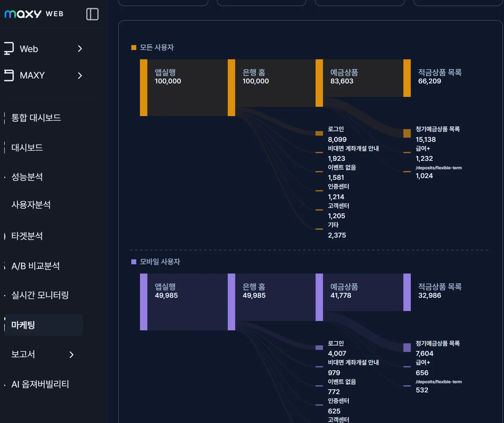
Task: Select mobile /deposits/flexible-term 532 branch
Action: [x=407, y=386]
